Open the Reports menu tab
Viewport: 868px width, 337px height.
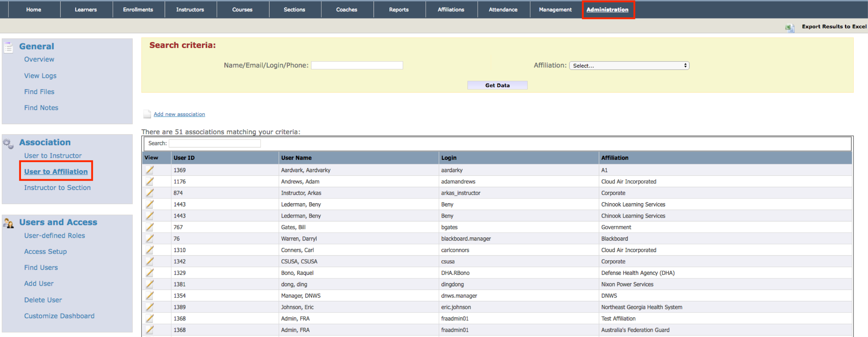[399, 10]
